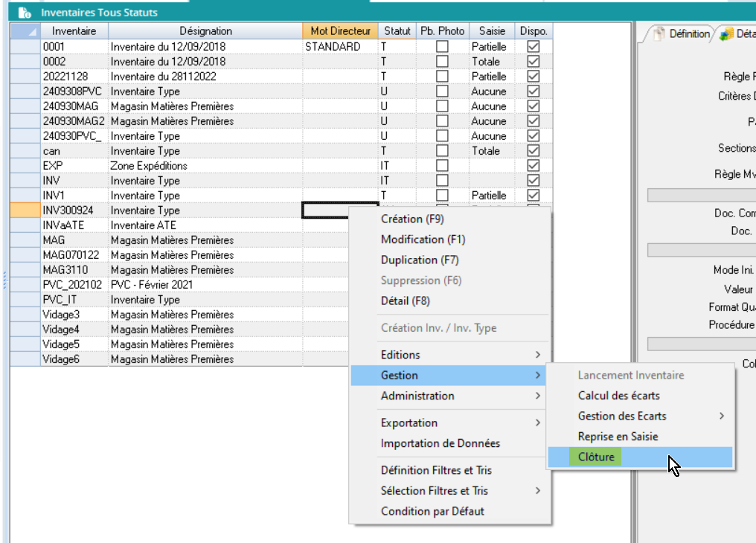The width and height of the screenshot is (756, 543).
Task: Select Création (F9) in context menu
Action: pos(411,219)
